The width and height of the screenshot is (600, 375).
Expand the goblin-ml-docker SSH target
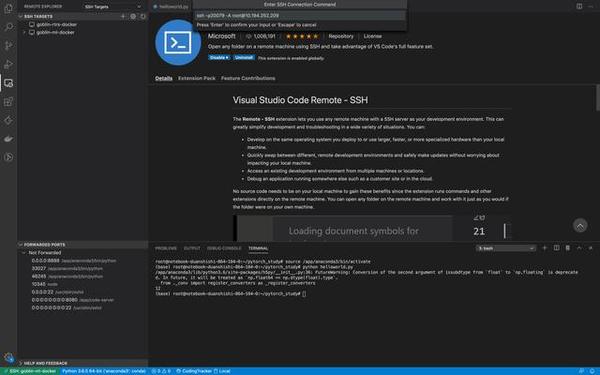[x=24, y=33]
